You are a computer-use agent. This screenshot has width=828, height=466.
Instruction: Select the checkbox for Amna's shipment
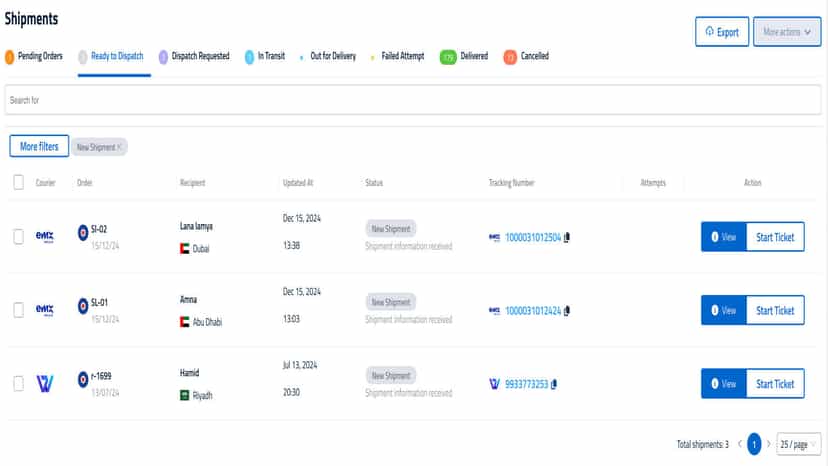point(18,310)
